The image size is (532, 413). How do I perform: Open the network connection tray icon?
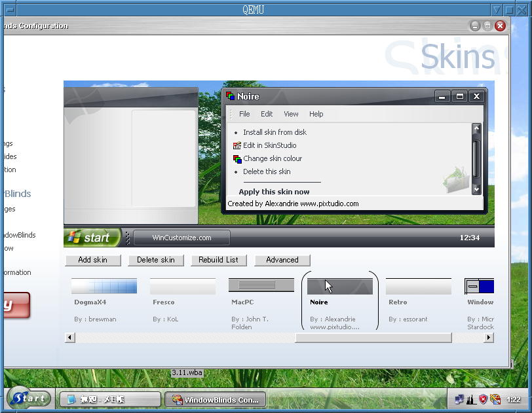pos(459,399)
